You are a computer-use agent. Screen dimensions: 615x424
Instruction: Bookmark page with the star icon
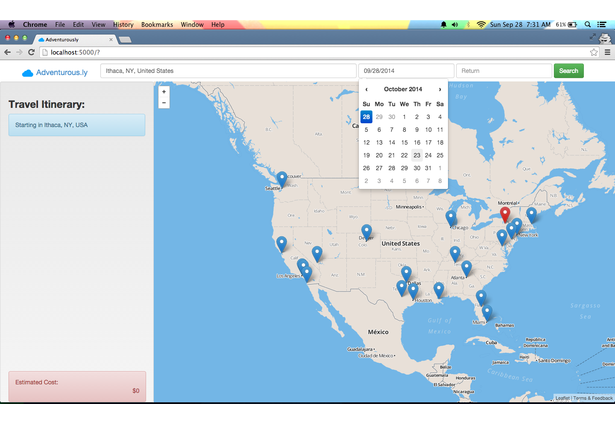point(594,52)
